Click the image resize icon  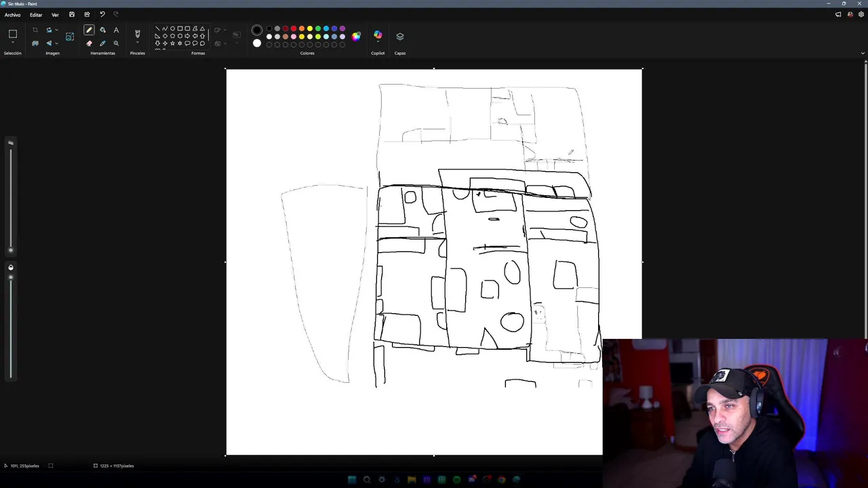(x=70, y=37)
